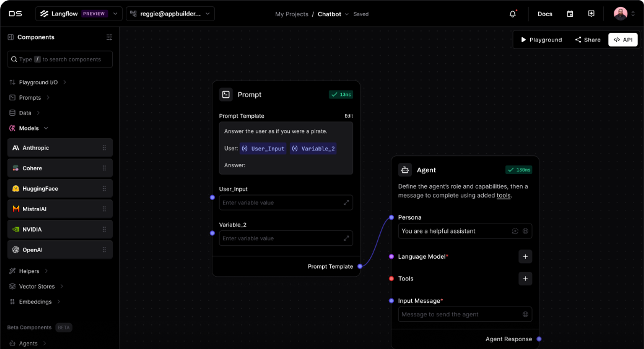This screenshot has width=644, height=349.
Task: Expand the Playground I/O category
Action: click(x=38, y=82)
